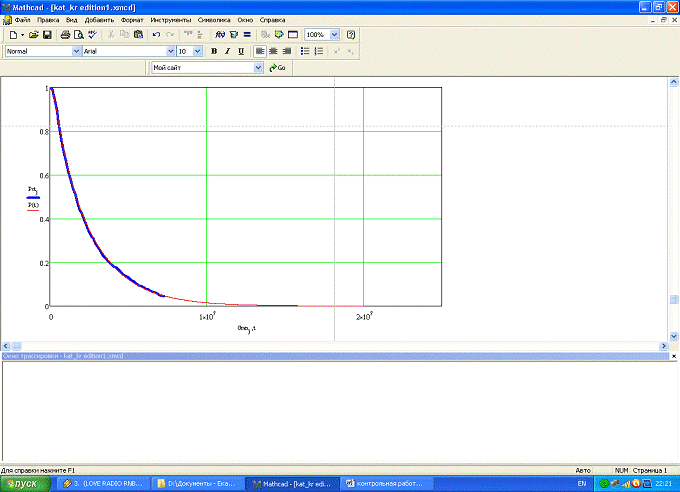Click the Calculate equals-sign icon
Viewport: 680px width, 492px height.
246,34
